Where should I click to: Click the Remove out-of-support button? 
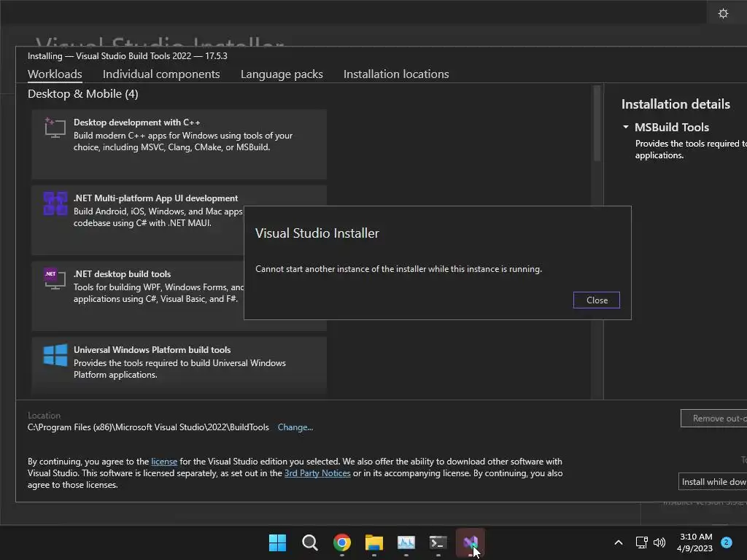(x=713, y=418)
